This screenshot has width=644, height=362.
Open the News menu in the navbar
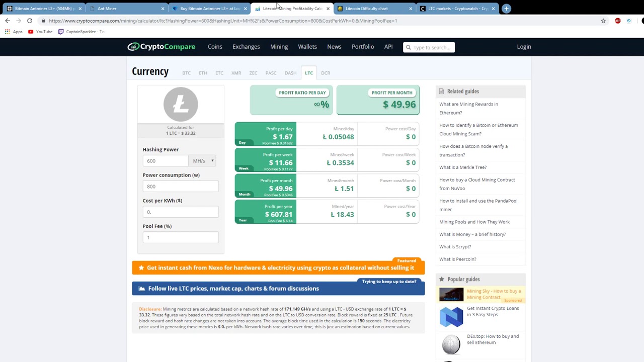334,47
